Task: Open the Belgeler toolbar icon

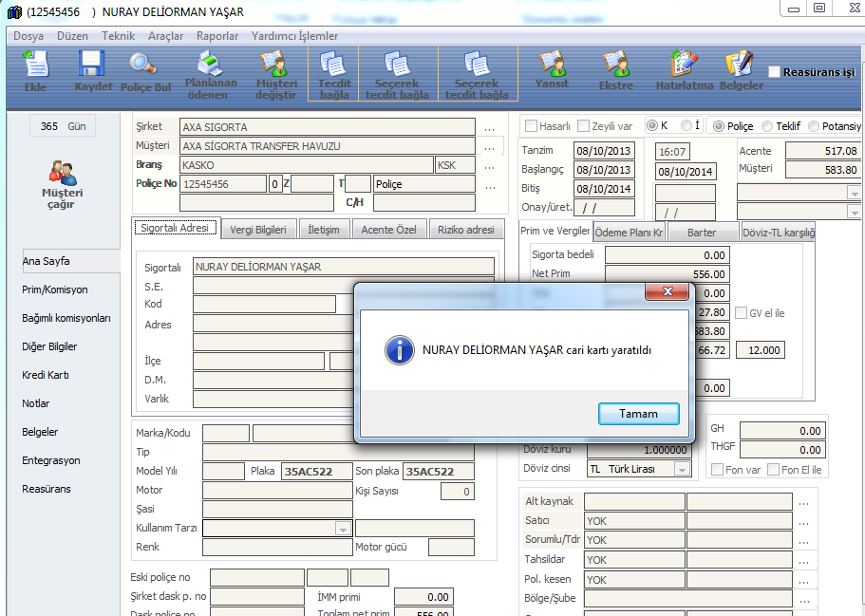Action: [741, 70]
